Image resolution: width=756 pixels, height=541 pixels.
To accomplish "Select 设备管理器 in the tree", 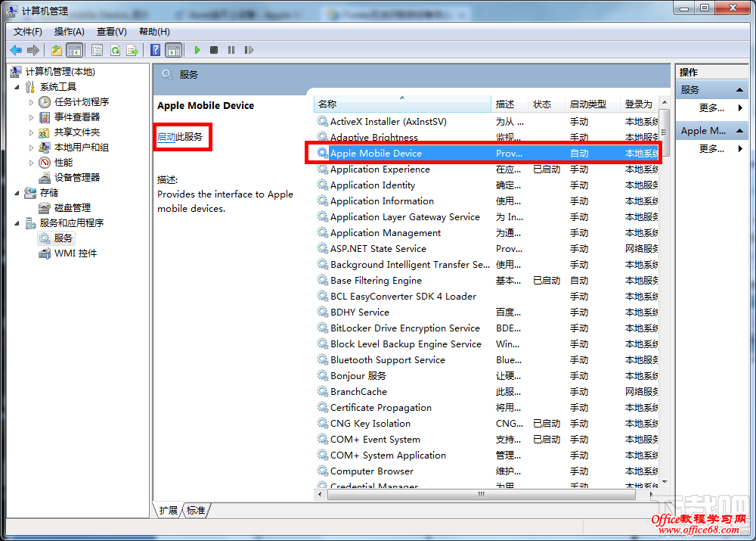I will 76,177.
